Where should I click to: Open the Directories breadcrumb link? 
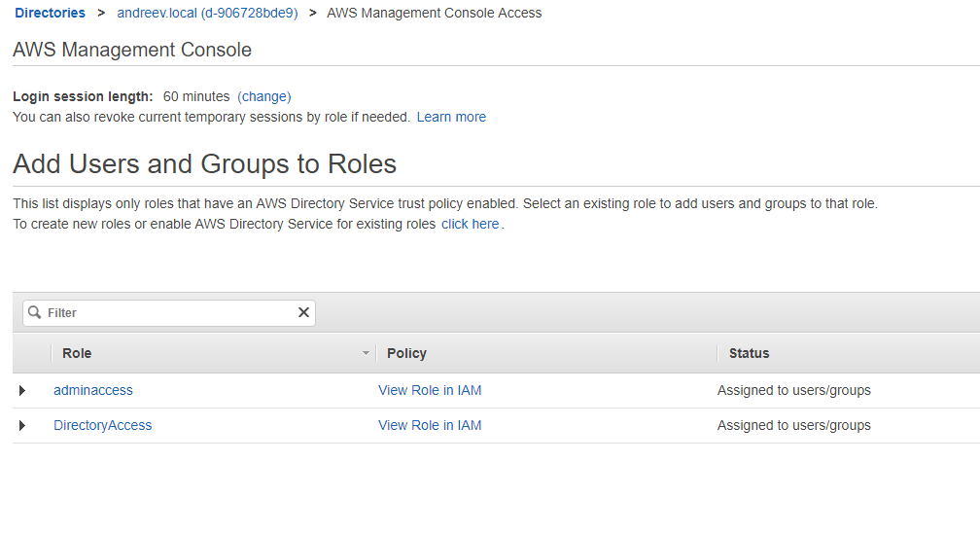click(x=50, y=14)
